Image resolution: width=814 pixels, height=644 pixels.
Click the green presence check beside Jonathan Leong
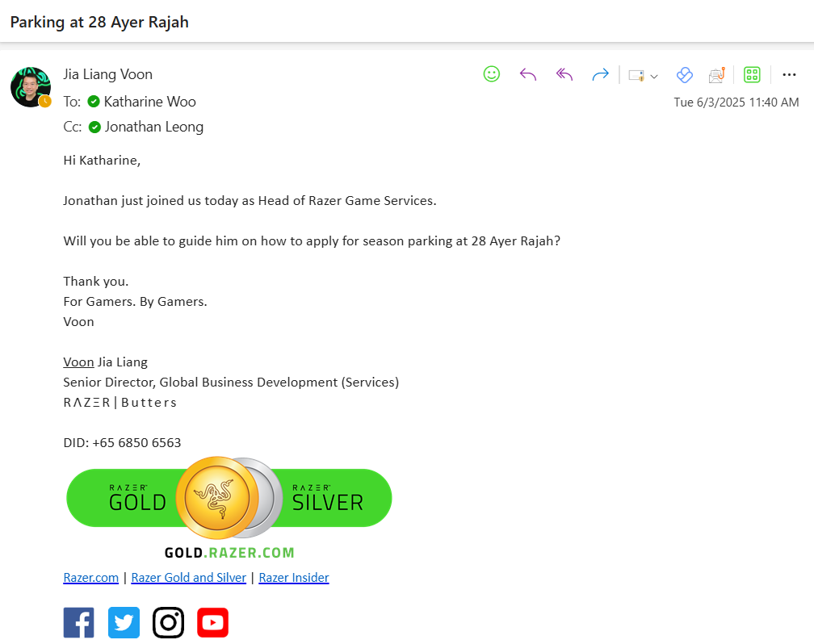[x=94, y=127]
